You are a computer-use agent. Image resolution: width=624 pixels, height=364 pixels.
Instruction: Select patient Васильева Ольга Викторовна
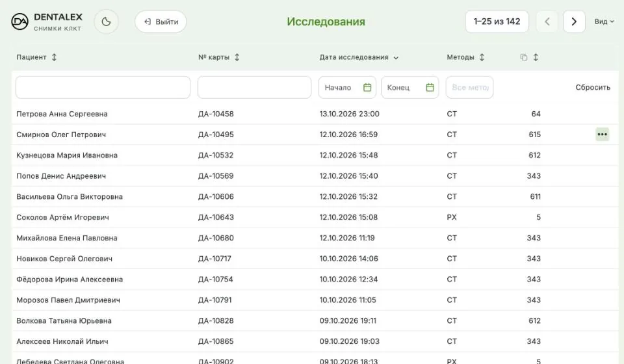tap(70, 196)
